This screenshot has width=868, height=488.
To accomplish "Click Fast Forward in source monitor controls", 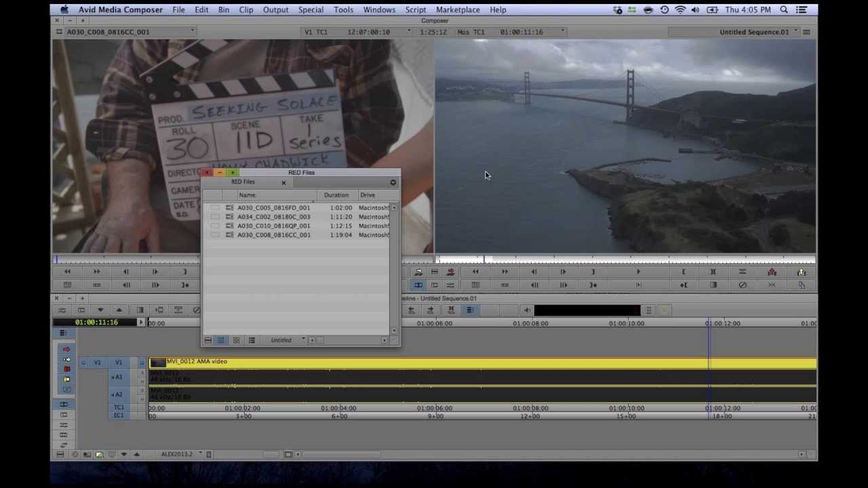I will coord(96,272).
